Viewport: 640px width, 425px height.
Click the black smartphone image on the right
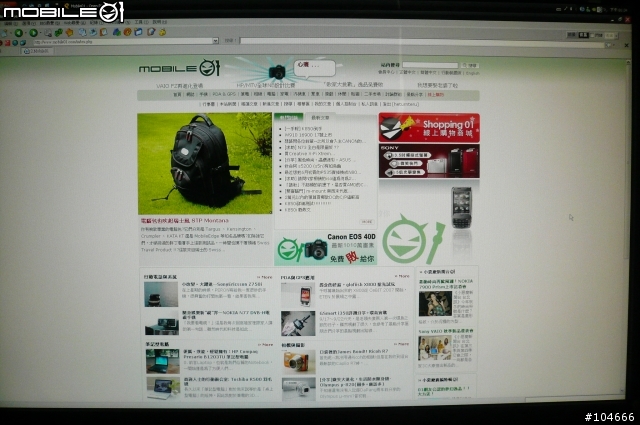click(x=462, y=207)
